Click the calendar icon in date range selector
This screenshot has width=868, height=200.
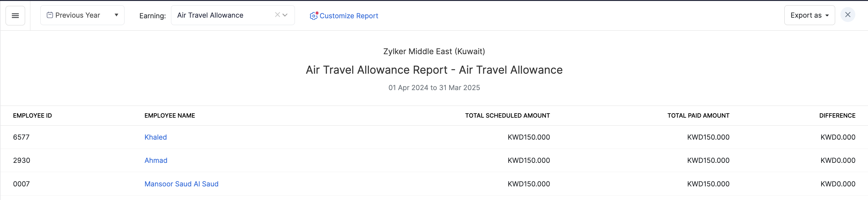50,15
